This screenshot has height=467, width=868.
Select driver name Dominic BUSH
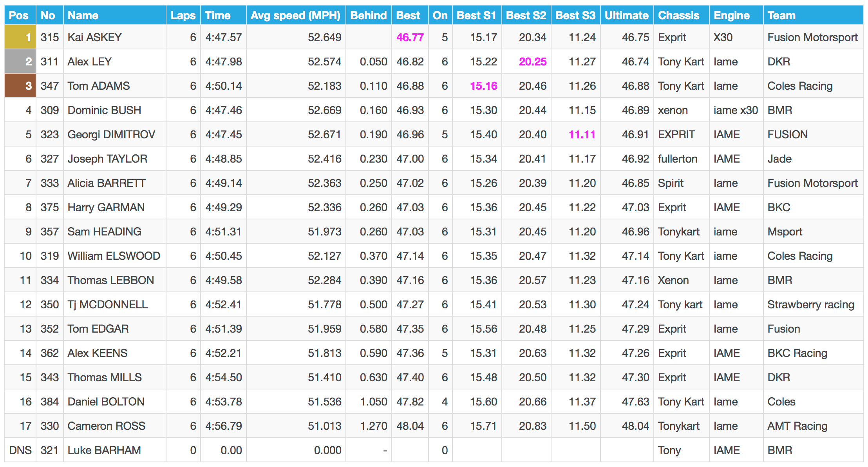tap(104, 110)
